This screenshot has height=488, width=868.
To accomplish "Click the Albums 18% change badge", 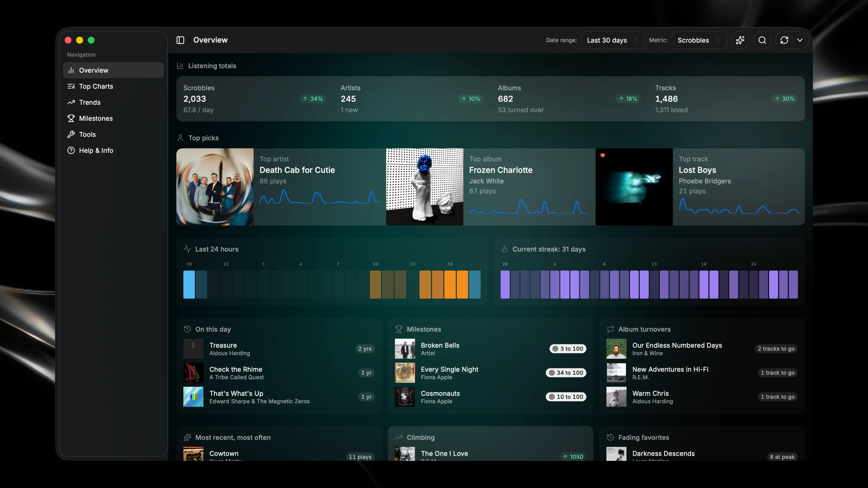I will [628, 99].
